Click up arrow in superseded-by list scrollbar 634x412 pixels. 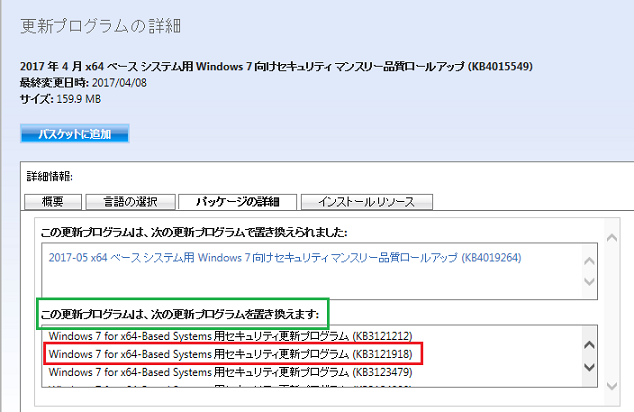[x=590, y=261]
